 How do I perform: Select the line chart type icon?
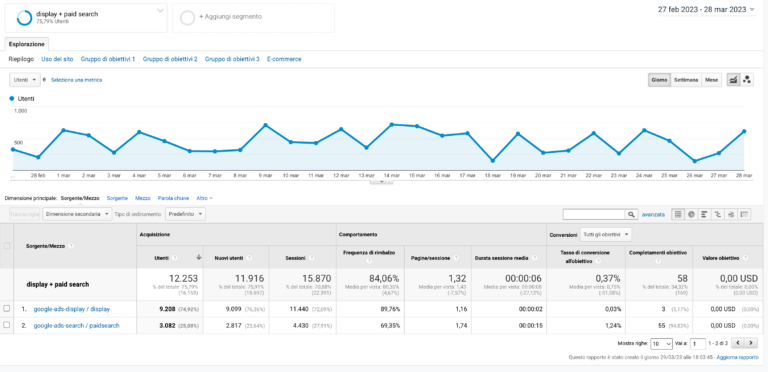[x=733, y=80]
